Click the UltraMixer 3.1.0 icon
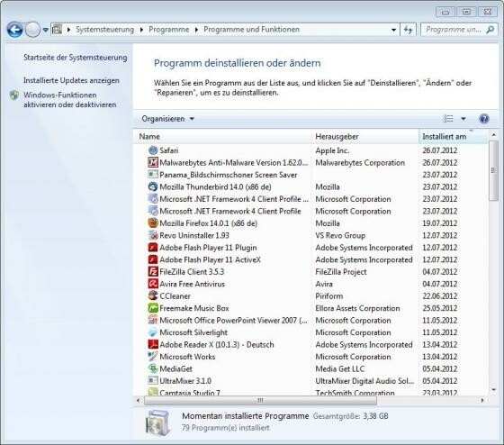The height and width of the screenshot is (445, 504). tap(153, 381)
